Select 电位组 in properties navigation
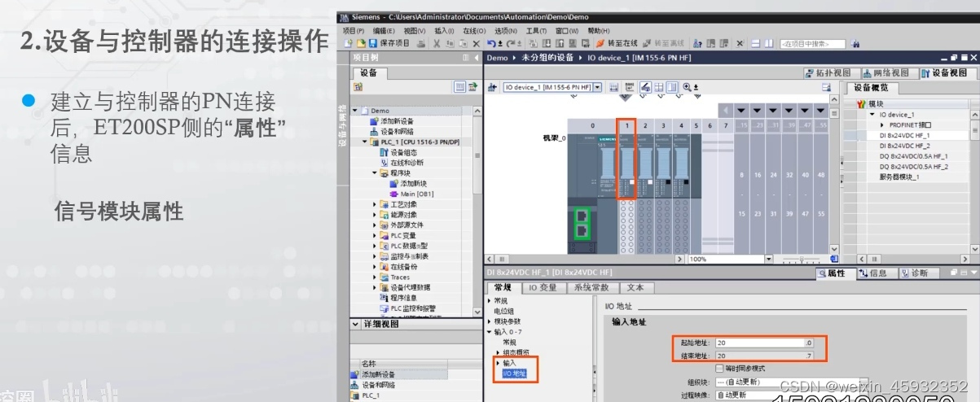This screenshot has width=980, height=402. [503, 311]
